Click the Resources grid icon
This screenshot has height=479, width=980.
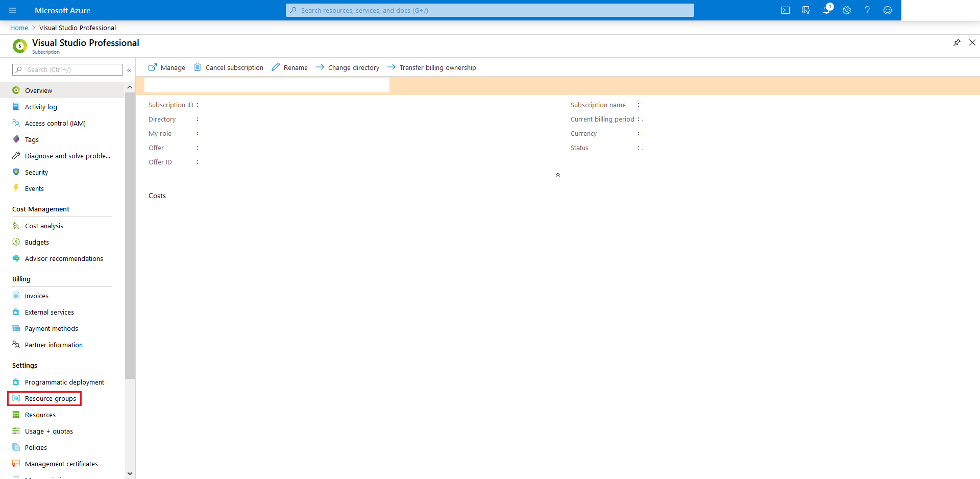pos(16,415)
